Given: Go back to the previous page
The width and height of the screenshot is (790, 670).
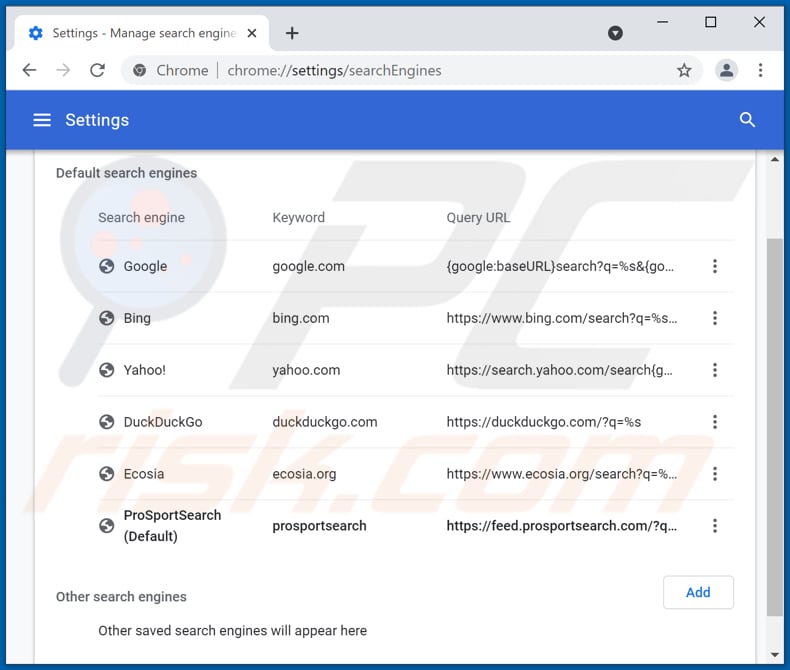Looking at the screenshot, I should click(x=30, y=70).
